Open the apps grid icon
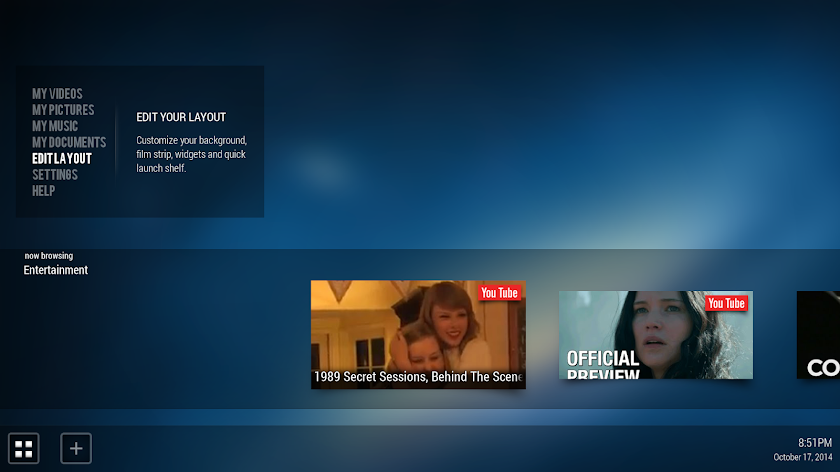 (24, 448)
